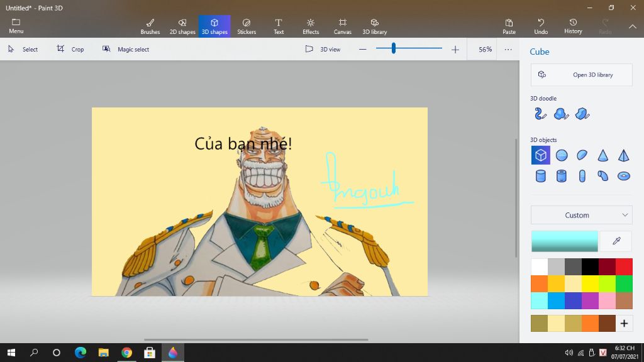Choose the green color swatch
Image resolution: width=644 pixels, height=362 pixels.
[625, 283]
